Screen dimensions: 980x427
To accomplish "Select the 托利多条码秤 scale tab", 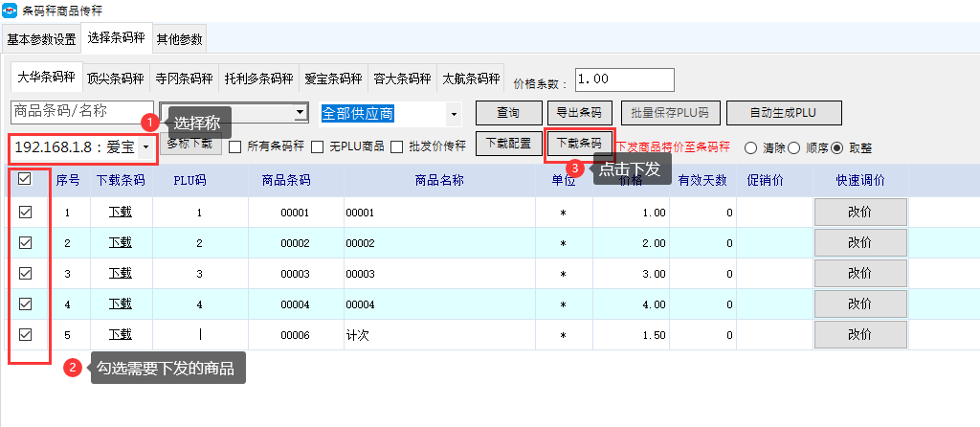I will tap(258, 79).
